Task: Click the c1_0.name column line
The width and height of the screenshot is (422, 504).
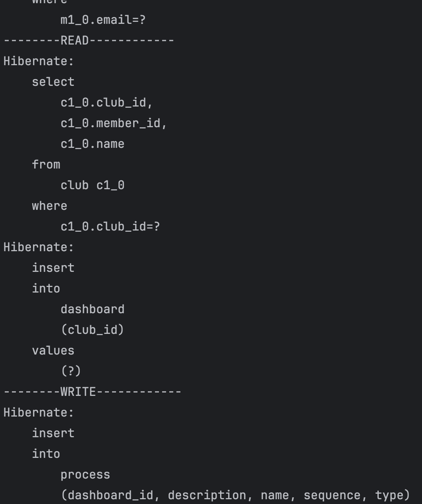Action: coord(92,144)
